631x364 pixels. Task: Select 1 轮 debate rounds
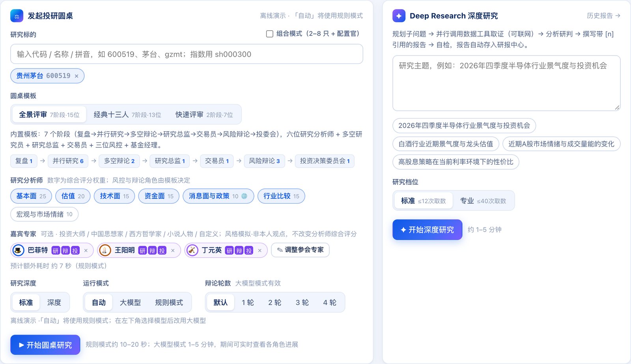(248, 303)
